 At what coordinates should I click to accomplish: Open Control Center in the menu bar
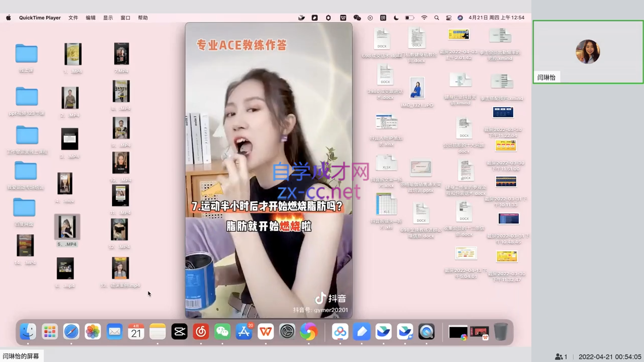(449, 18)
